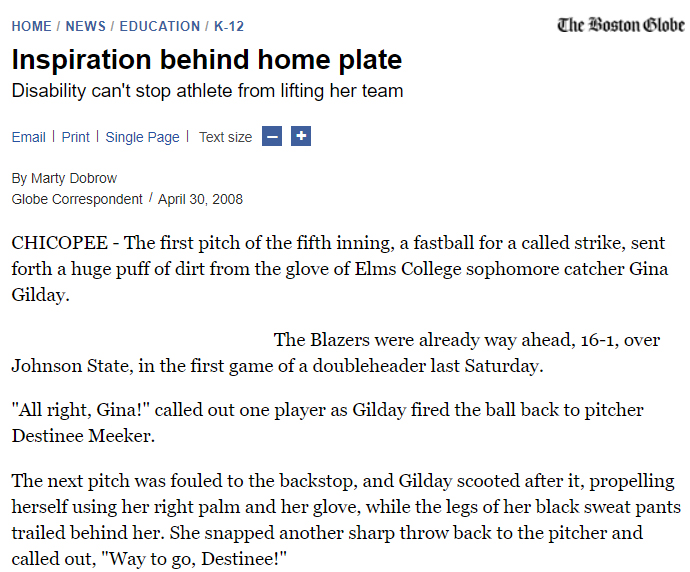Open the K-12 category link

[231, 26]
